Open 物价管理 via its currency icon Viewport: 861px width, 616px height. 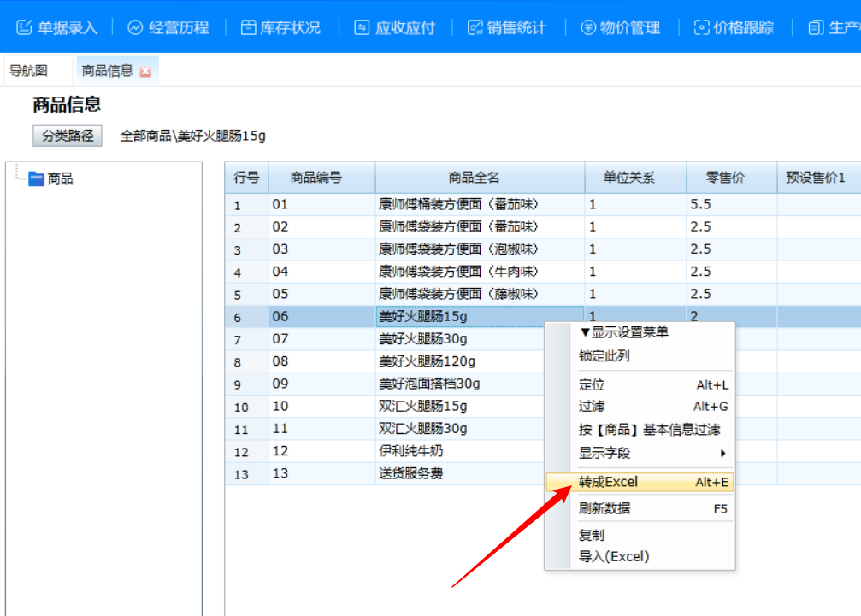click(x=588, y=27)
